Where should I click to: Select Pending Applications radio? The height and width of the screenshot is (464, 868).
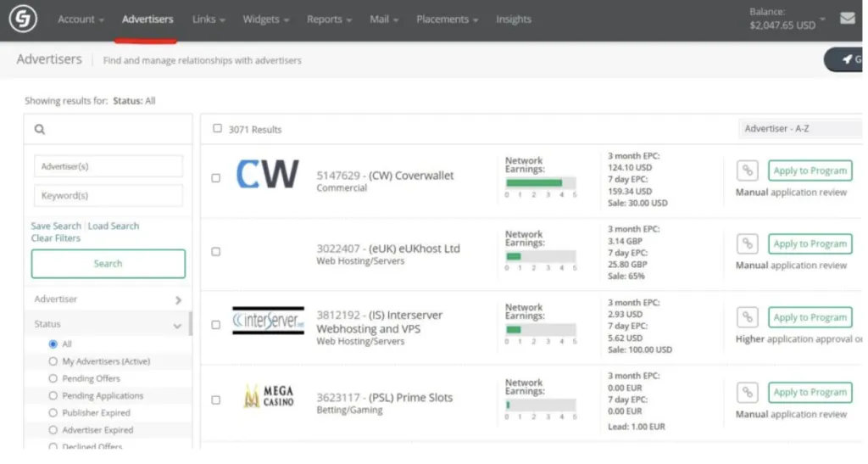(53, 395)
